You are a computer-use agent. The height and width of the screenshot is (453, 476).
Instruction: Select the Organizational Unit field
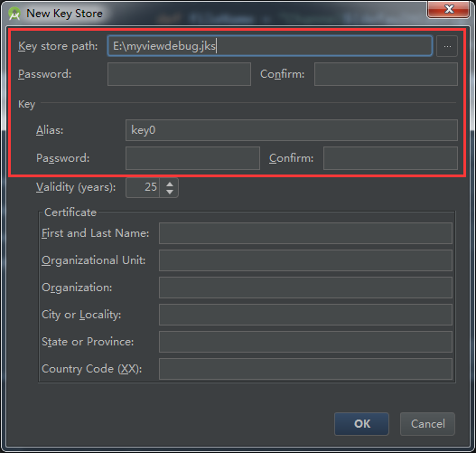[305, 260]
